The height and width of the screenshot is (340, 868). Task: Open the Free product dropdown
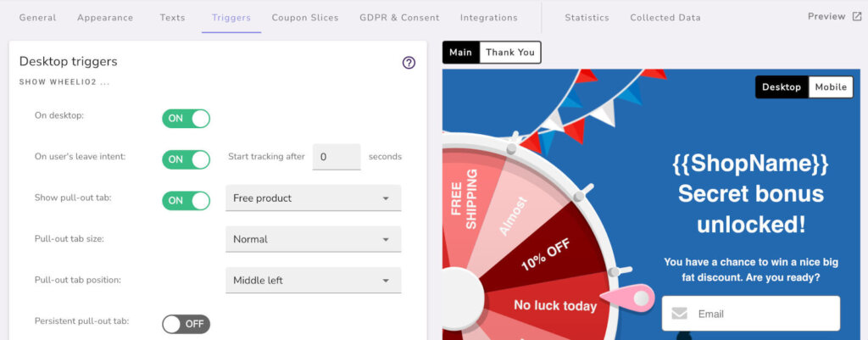tap(314, 198)
